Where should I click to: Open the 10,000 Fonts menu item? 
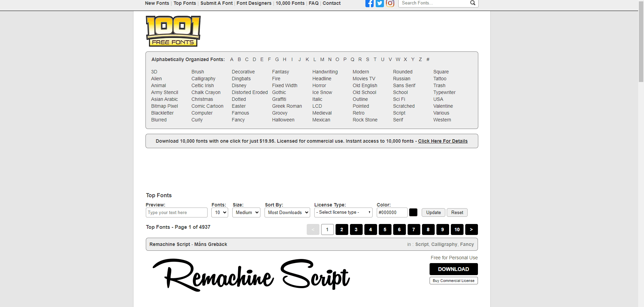pos(290,3)
